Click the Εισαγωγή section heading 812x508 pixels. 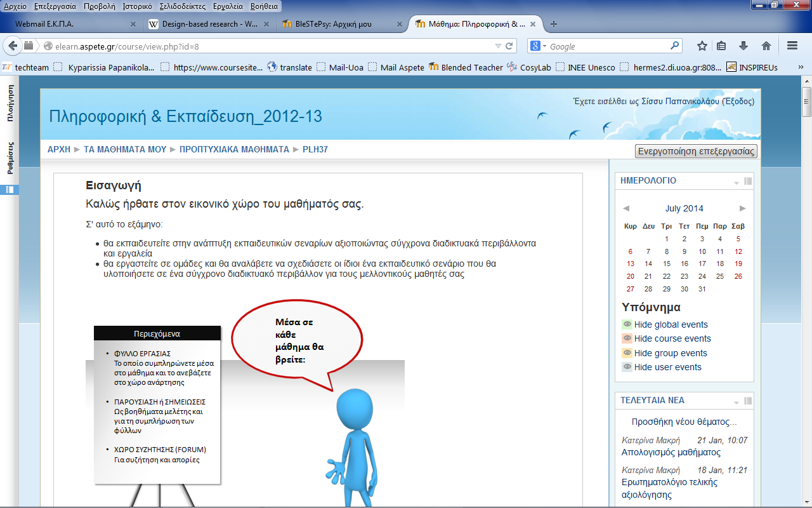[114, 185]
